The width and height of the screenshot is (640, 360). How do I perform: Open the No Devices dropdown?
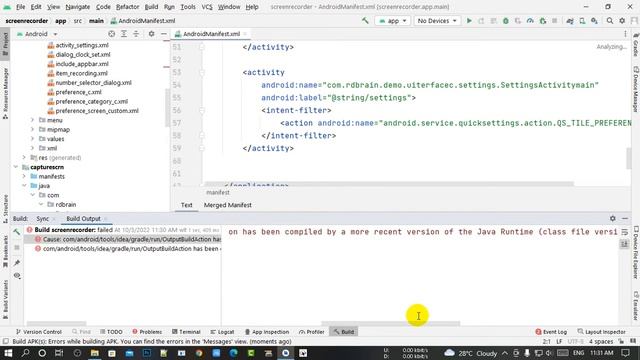pyautogui.click(x=437, y=20)
